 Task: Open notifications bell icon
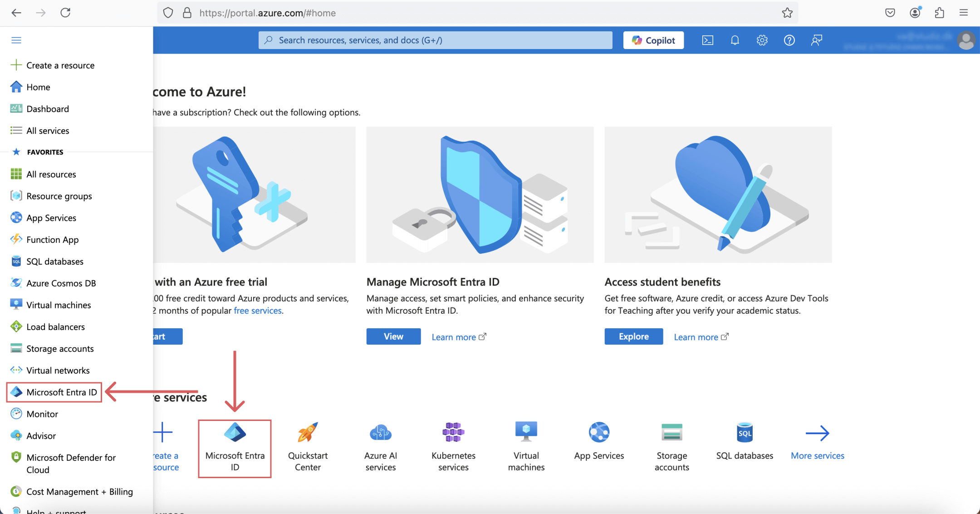735,40
